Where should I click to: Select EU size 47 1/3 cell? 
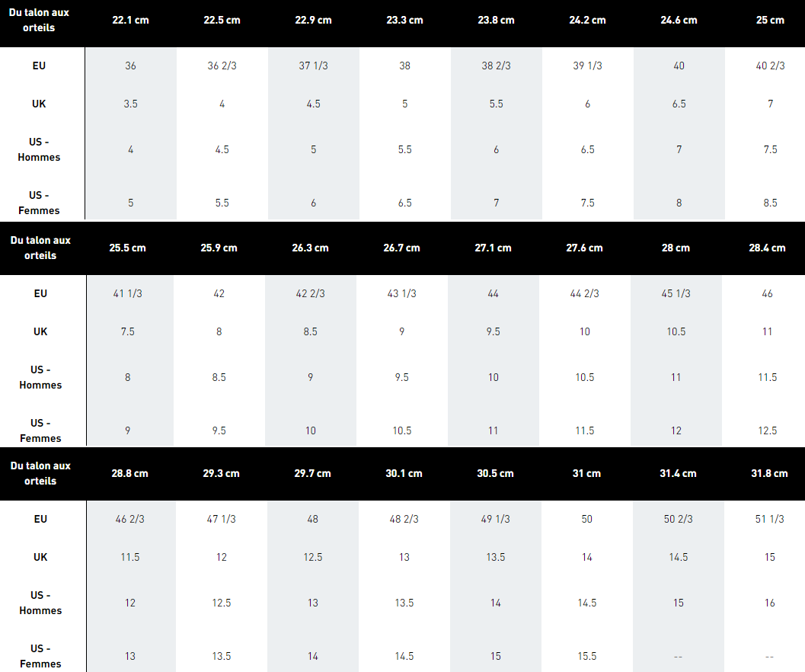[x=222, y=519]
